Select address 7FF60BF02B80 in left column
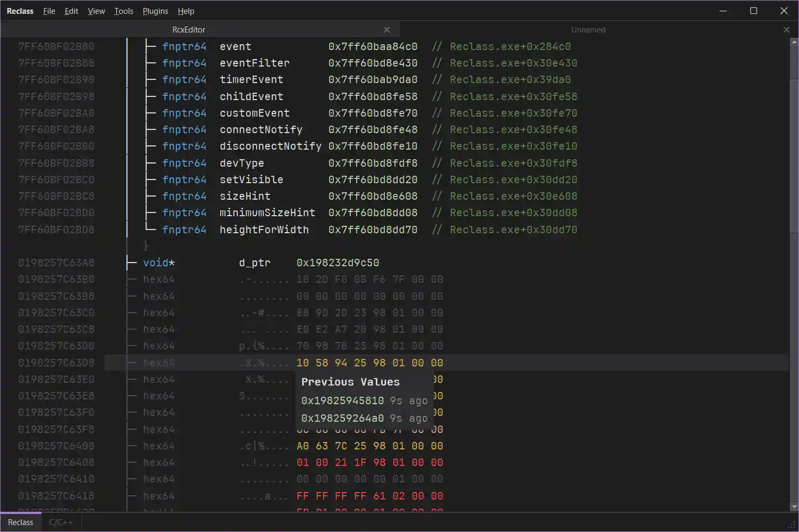Image resolution: width=799 pixels, height=532 pixels. pos(57,46)
